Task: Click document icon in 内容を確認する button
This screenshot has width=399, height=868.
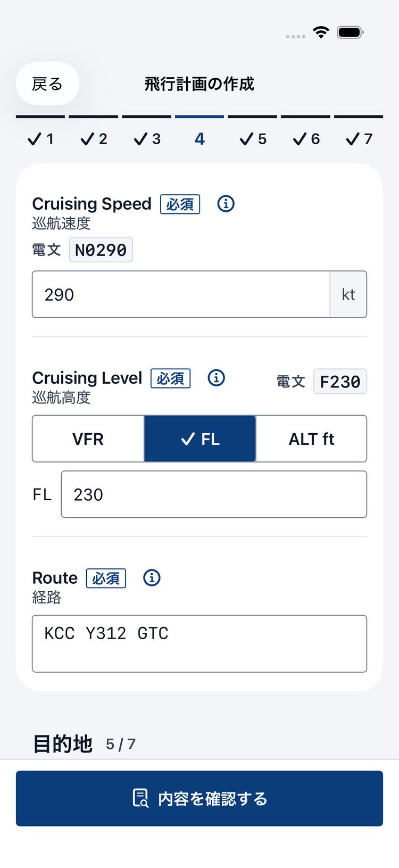Action: (140, 798)
